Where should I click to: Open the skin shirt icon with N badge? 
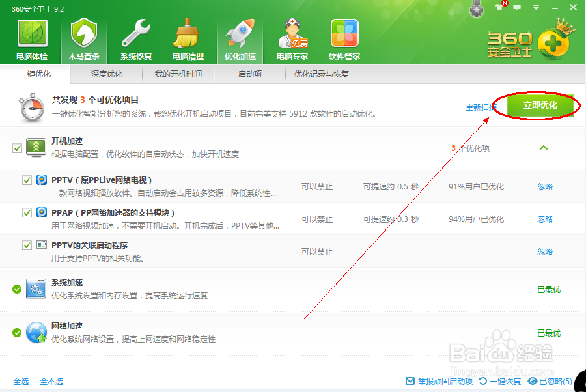[499, 7]
